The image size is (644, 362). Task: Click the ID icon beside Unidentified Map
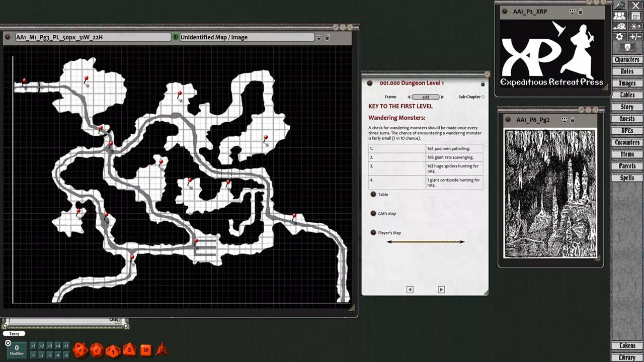[176, 37]
